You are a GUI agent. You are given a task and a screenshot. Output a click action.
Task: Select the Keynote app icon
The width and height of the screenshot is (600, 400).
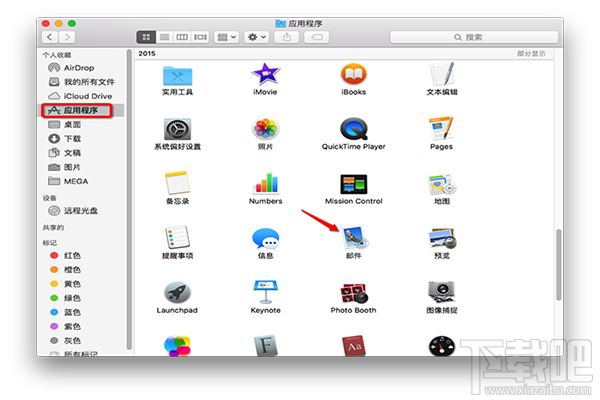(265, 292)
